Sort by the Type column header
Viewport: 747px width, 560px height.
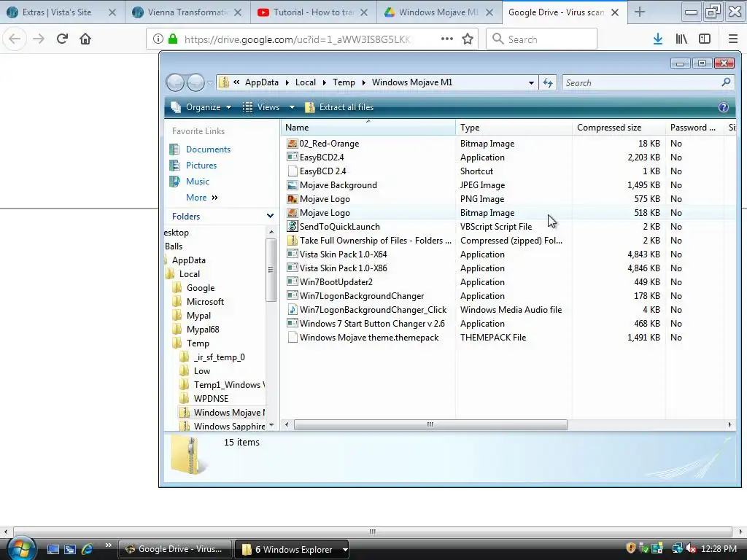coord(514,128)
